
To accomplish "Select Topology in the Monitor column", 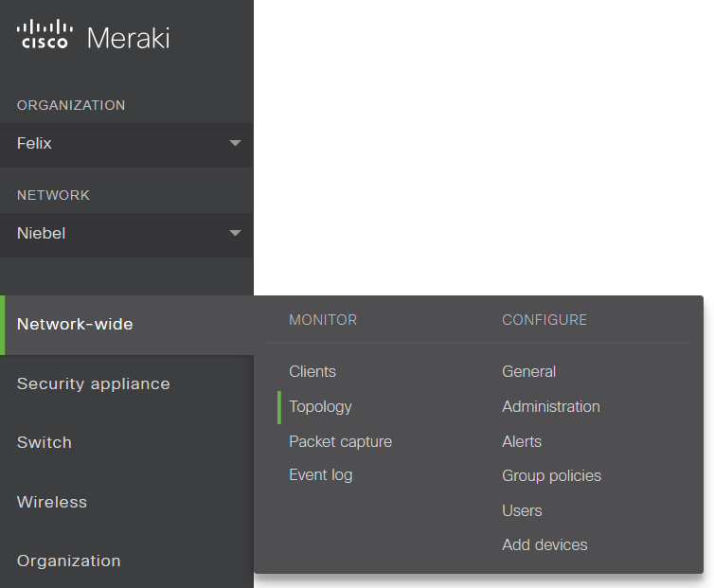I will [320, 407].
